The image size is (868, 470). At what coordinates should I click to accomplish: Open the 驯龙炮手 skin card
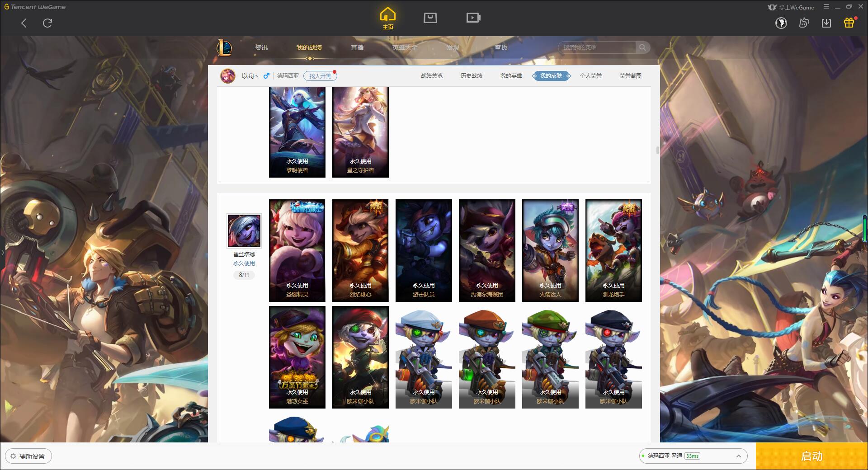613,250
